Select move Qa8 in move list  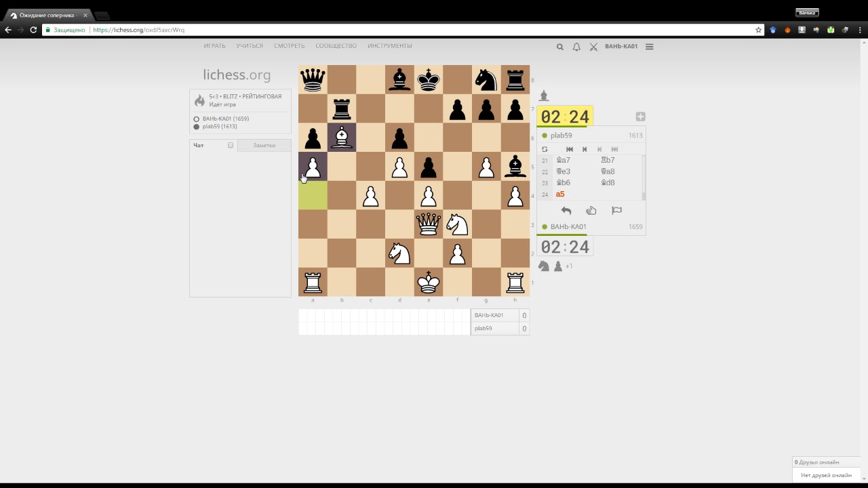coord(619,171)
